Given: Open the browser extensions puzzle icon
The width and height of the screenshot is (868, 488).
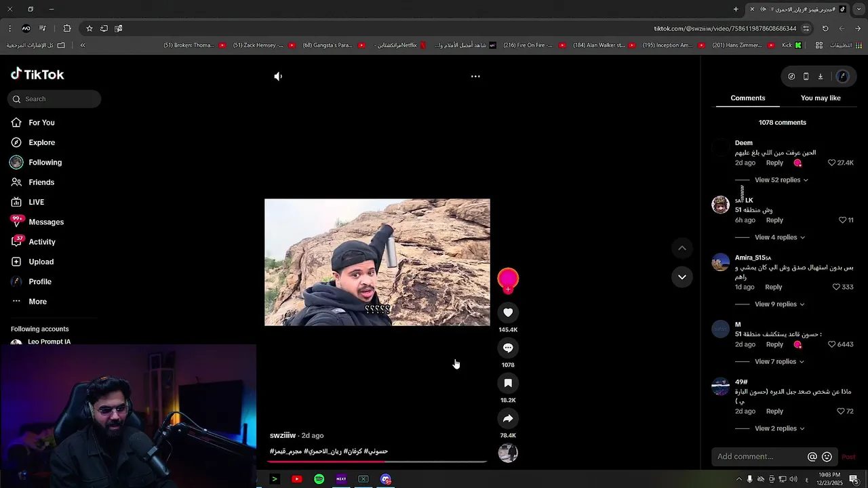Looking at the screenshot, I should (66, 28).
